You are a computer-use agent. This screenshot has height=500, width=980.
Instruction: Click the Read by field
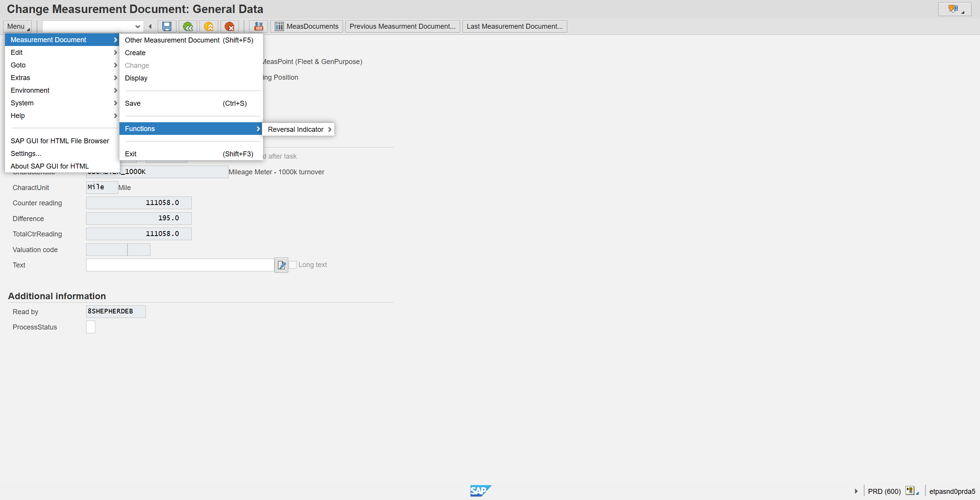[x=116, y=311]
